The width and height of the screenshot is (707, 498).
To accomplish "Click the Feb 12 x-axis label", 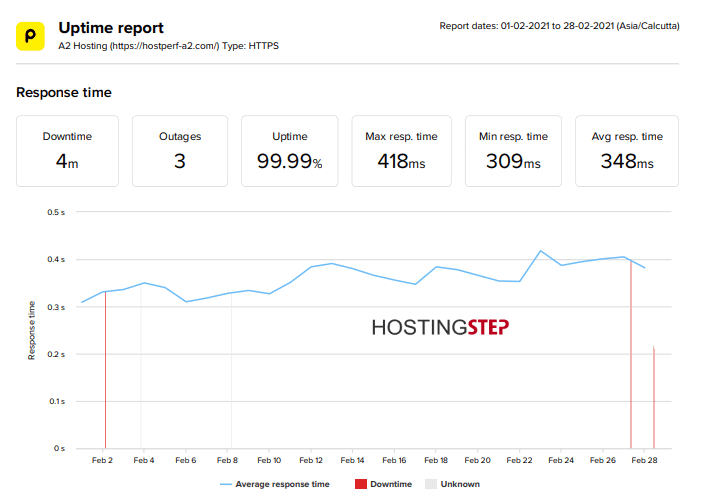I will [x=311, y=460].
